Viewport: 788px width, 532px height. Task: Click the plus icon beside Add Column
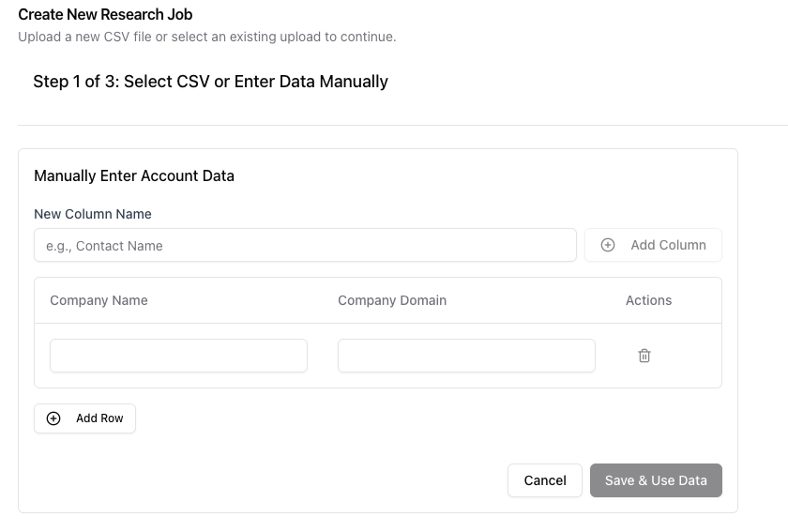pyautogui.click(x=608, y=245)
